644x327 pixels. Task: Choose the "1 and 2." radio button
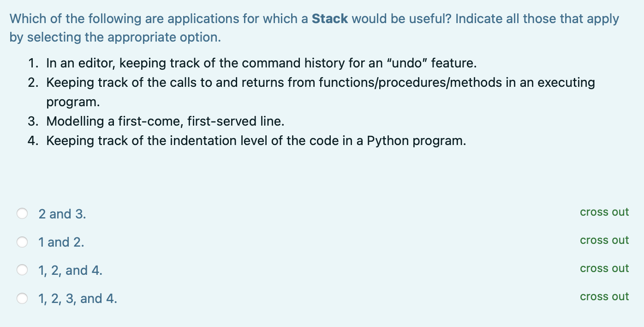(x=23, y=242)
